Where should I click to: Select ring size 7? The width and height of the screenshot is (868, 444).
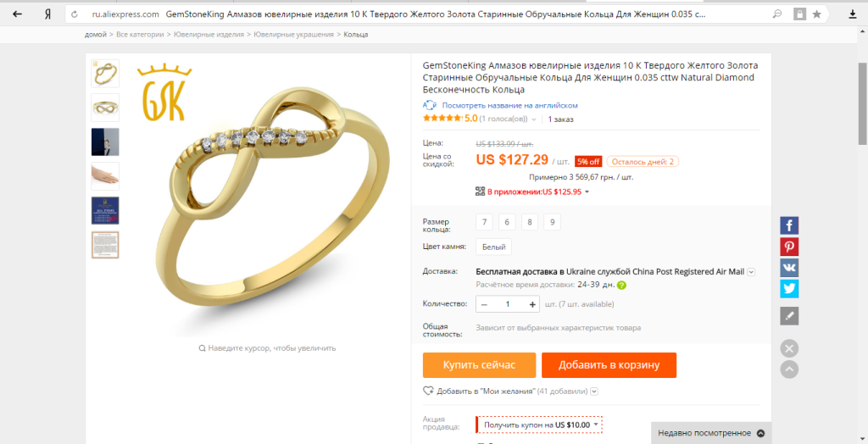click(484, 222)
